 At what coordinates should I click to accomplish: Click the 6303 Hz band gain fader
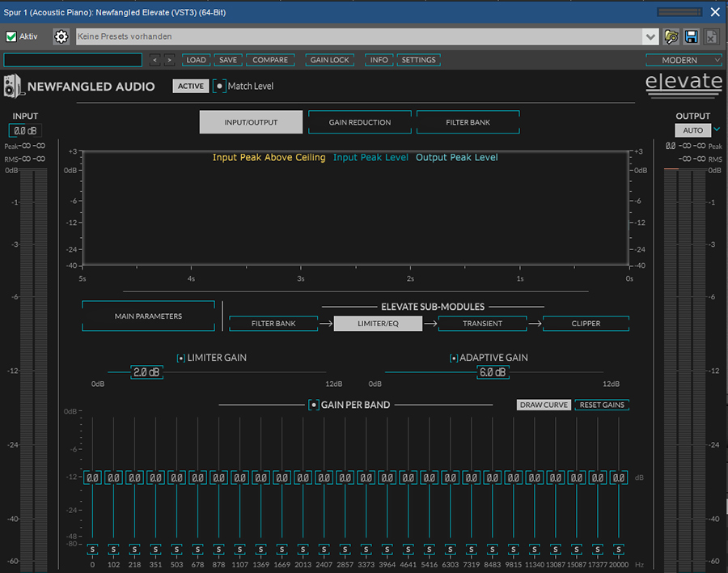(450, 477)
